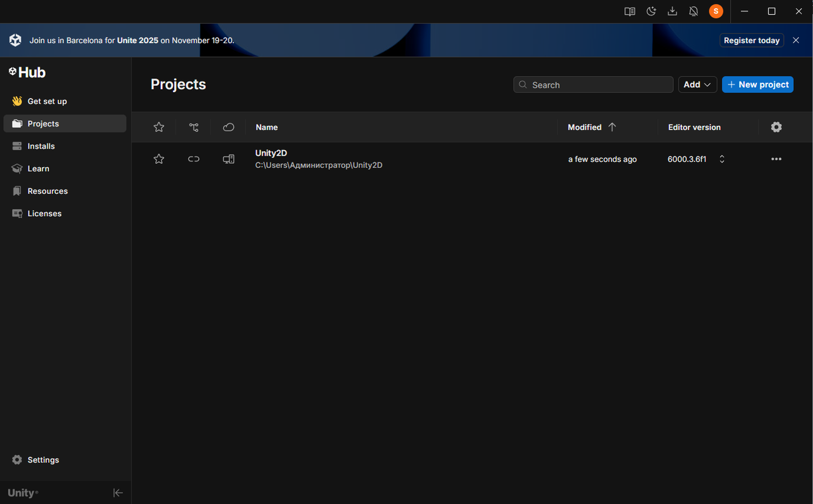Click the Unity2D local storage icon

point(229,159)
